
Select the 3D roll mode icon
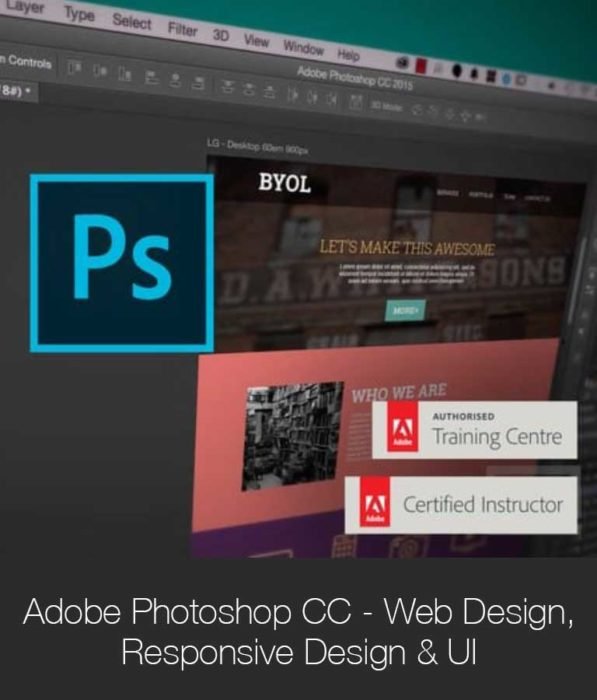[x=433, y=112]
